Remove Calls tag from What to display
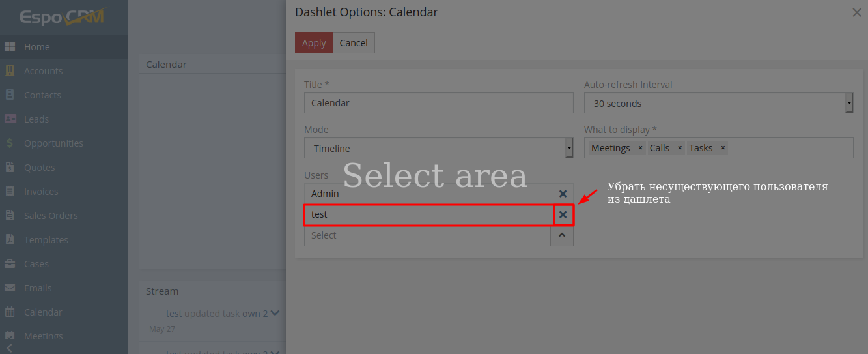Screen dimensions: 868x354 [x=680, y=148]
